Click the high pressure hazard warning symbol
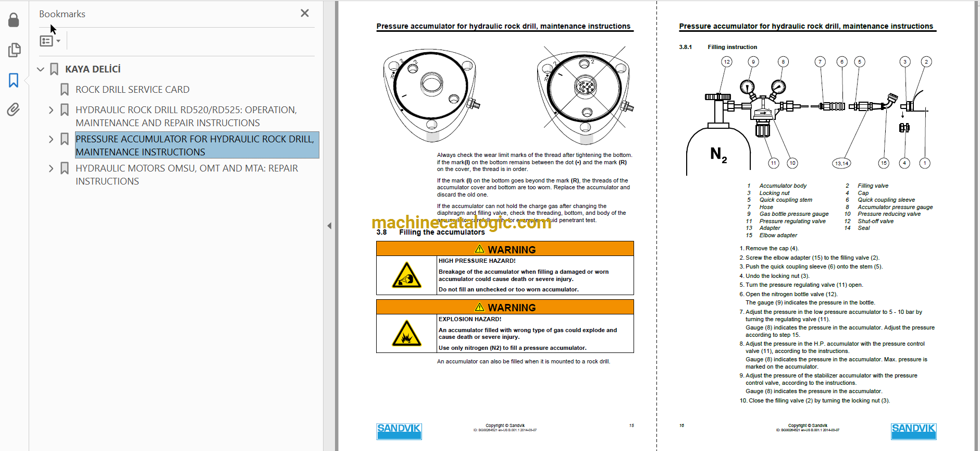Image resolution: width=980 pixels, height=451 pixels. 406,275
